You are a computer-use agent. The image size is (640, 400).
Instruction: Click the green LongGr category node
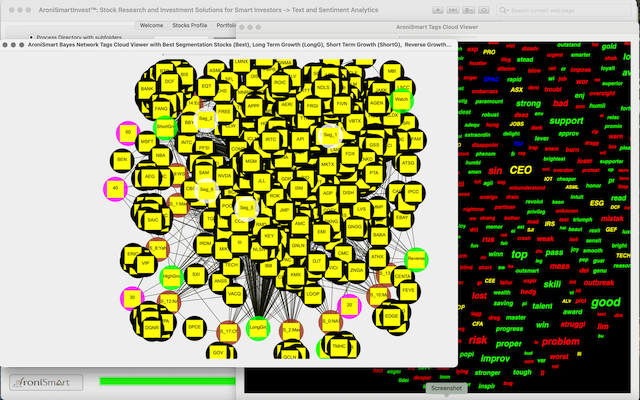point(258,328)
